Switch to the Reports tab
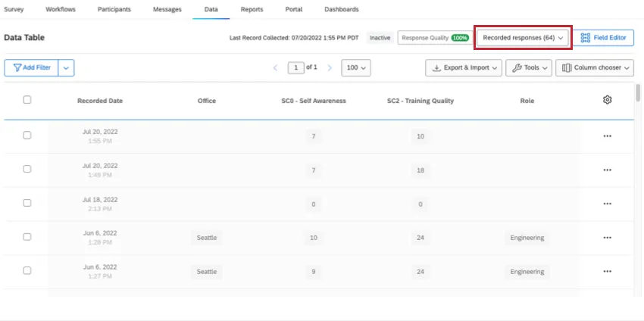This screenshot has width=644, height=321. [252, 9]
